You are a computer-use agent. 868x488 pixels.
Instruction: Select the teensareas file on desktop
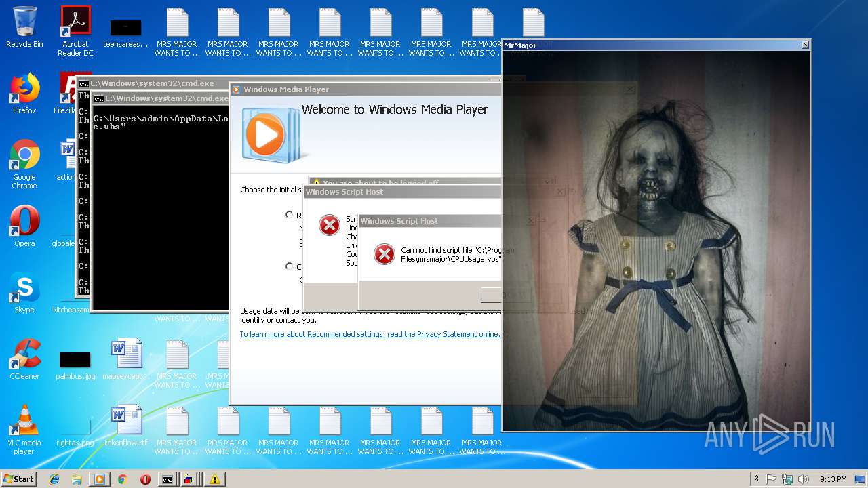tap(125, 34)
